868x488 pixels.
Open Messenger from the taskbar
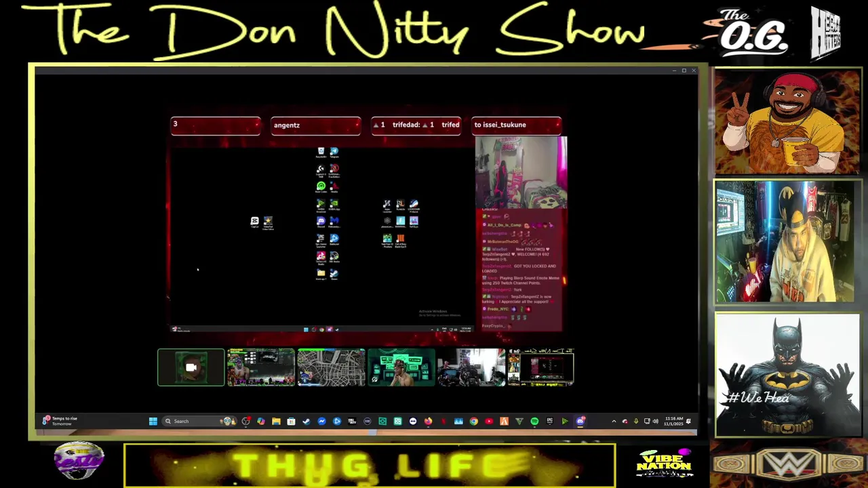click(321, 421)
